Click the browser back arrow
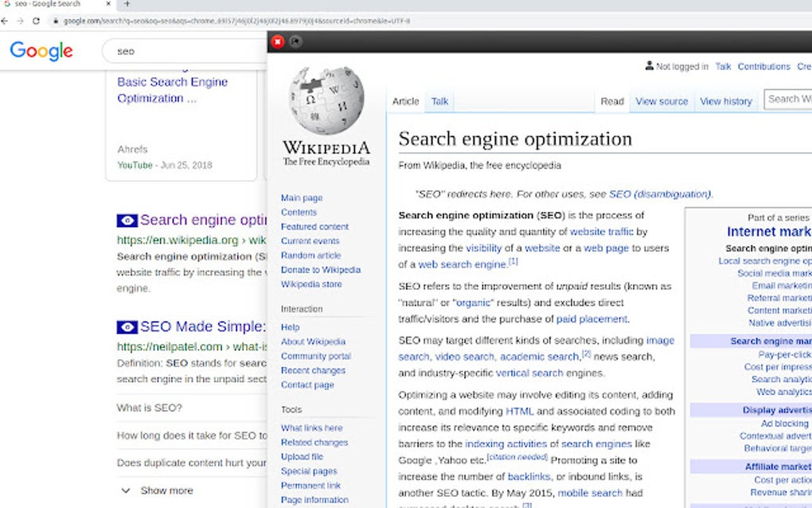Screen dimensions: 812x508 [x=5, y=21]
